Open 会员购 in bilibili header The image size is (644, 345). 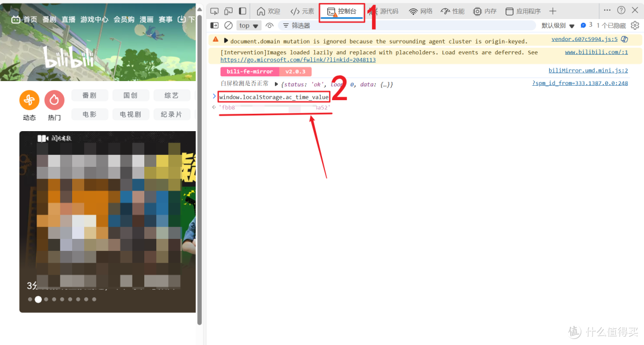(x=124, y=19)
